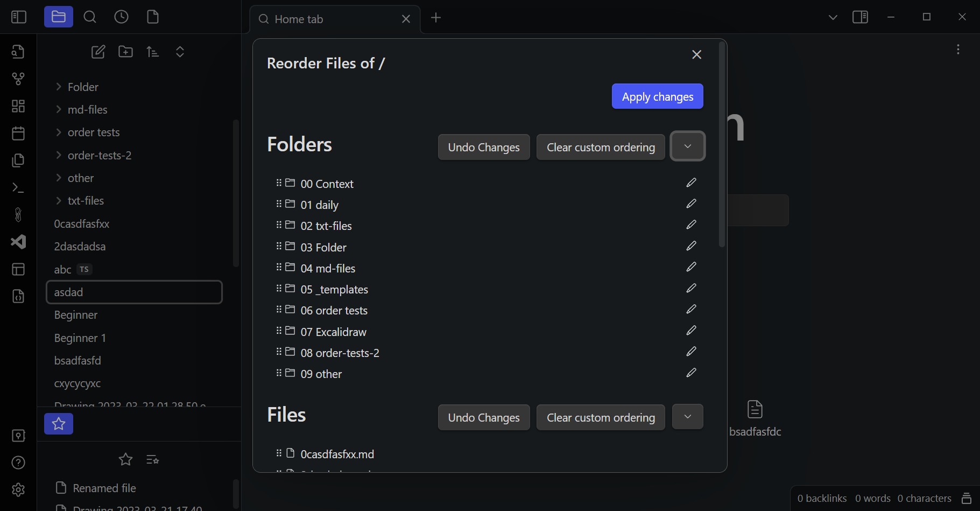980x511 pixels.
Task: Click the 0 words status item
Action: (x=872, y=499)
